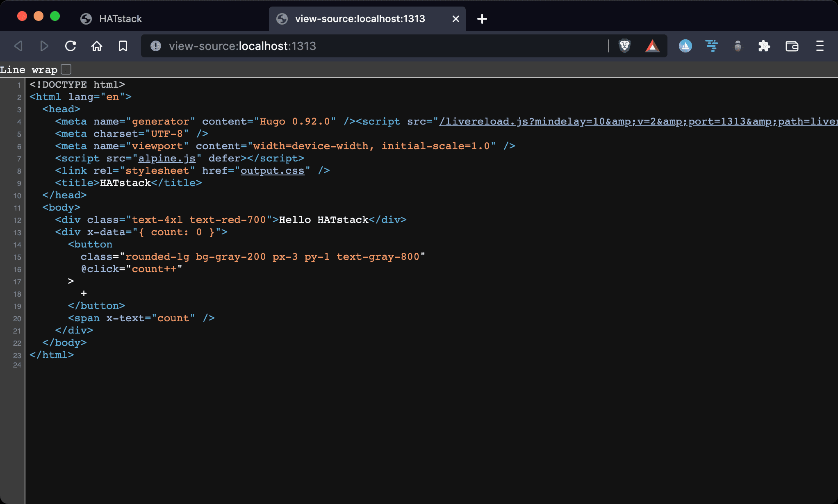Click the closing </html> tag
This screenshot has height=504, width=838.
pyautogui.click(x=52, y=355)
